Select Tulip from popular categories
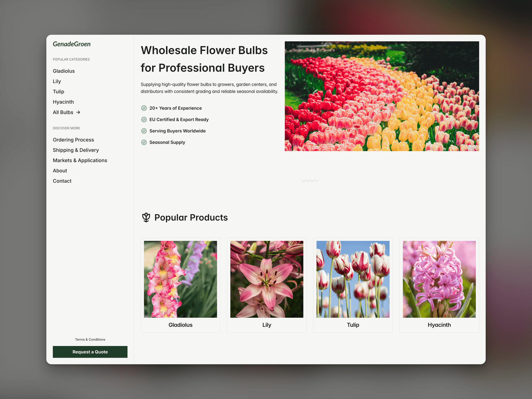 (x=58, y=91)
